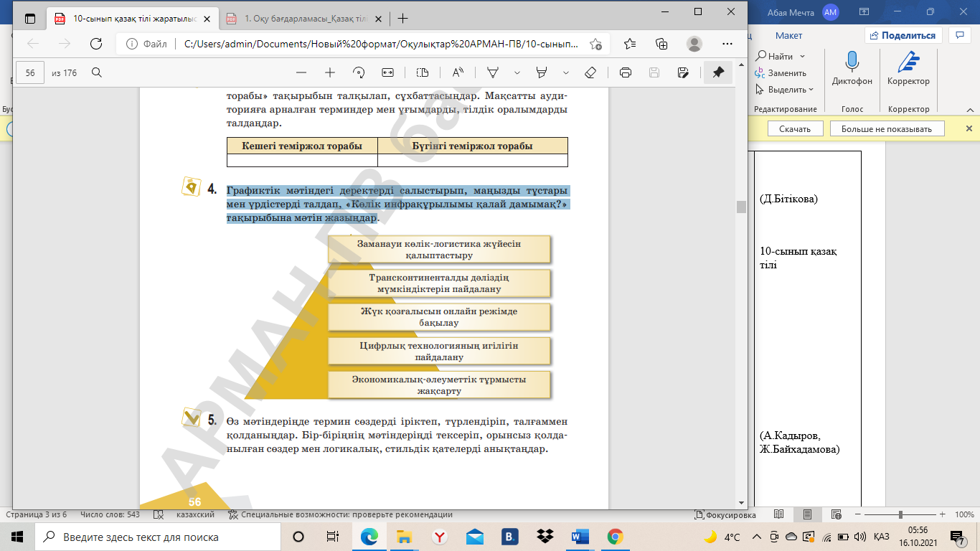
Task: Click the PDF page number field
Action: [x=30, y=72]
